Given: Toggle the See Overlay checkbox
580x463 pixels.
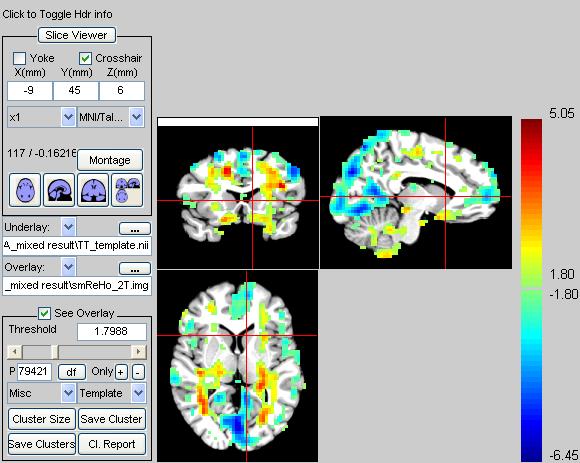Looking at the screenshot, I should [44, 314].
